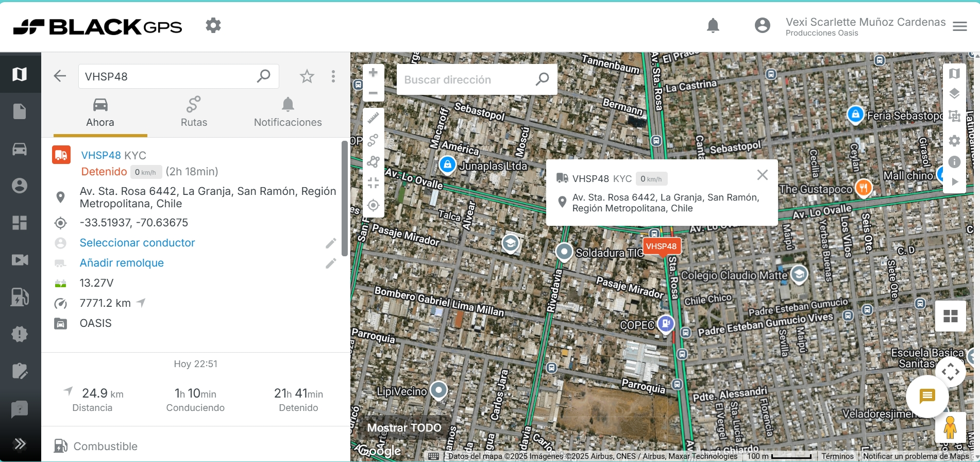980x462 pixels.
Task: Click the odometer navigation arrow icon
Action: (141, 303)
